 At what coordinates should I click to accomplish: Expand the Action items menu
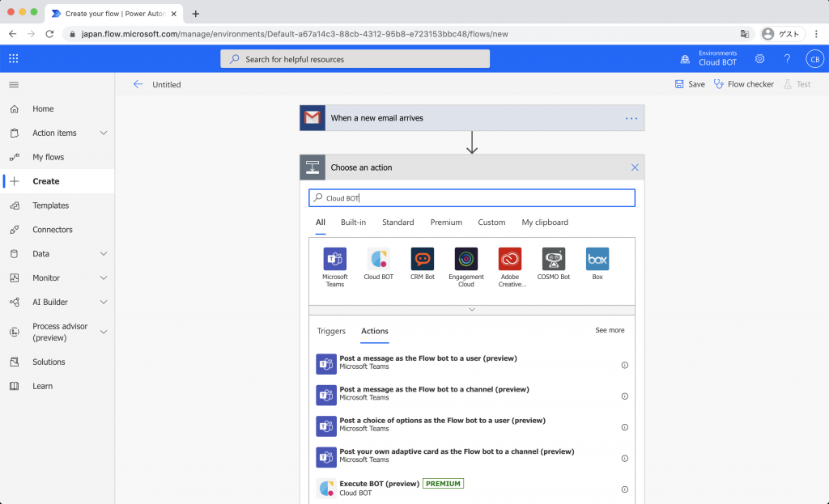point(104,133)
